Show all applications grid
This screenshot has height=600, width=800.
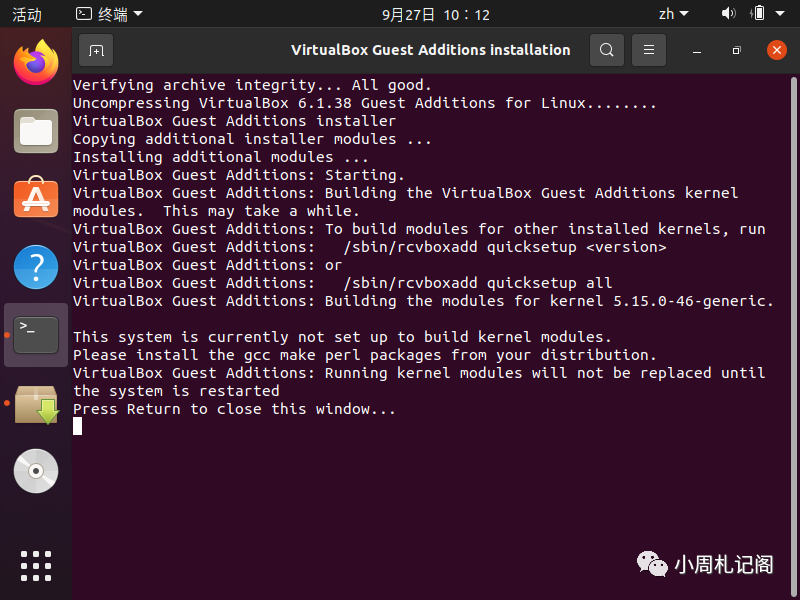click(36, 566)
